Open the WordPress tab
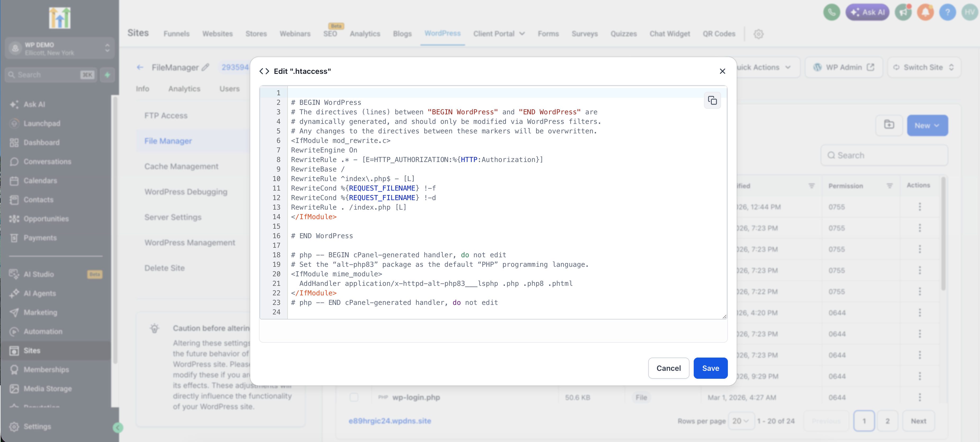This screenshot has height=442, width=980. 442,34
